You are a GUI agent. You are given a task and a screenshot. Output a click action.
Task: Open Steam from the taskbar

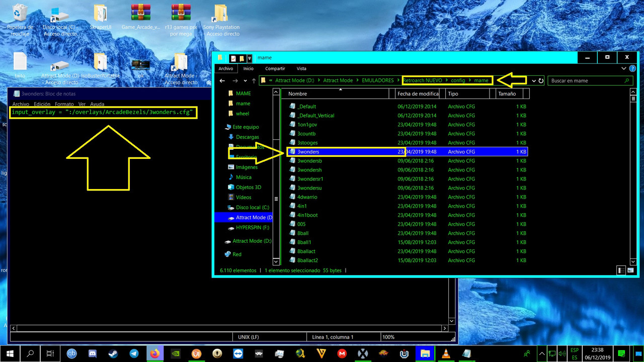tap(113, 353)
